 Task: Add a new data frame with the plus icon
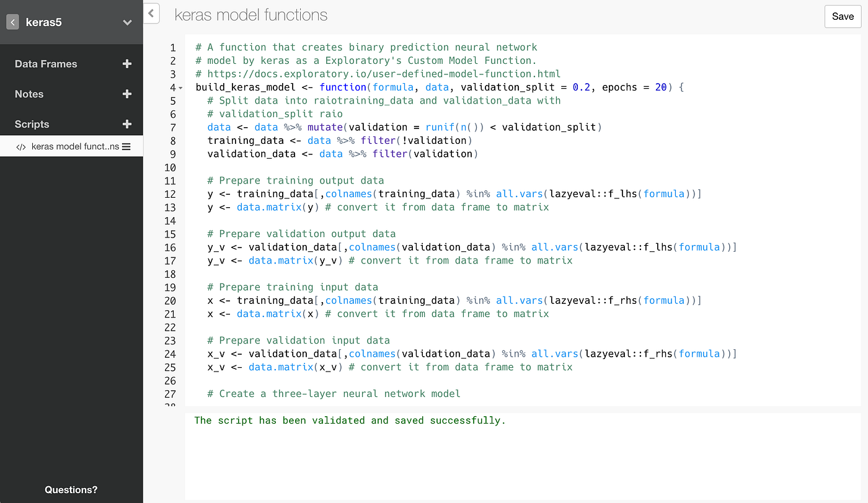tap(127, 63)
